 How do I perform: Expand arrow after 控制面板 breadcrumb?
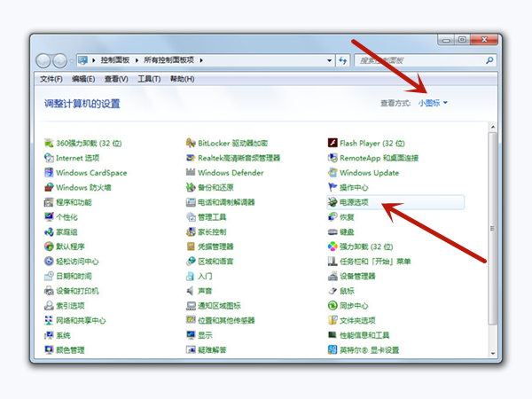[x=137, y=60]
